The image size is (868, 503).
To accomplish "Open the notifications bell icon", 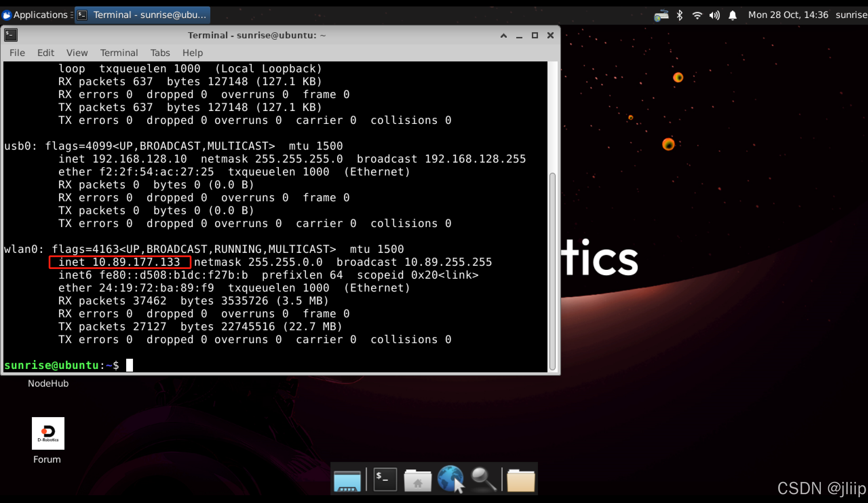I will (x=733, y=15).
